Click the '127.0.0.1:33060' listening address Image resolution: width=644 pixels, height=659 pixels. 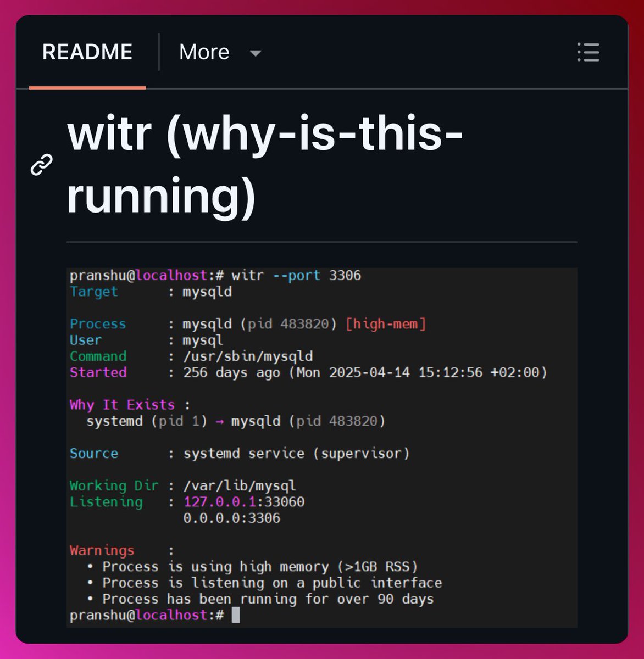[244, 502]
